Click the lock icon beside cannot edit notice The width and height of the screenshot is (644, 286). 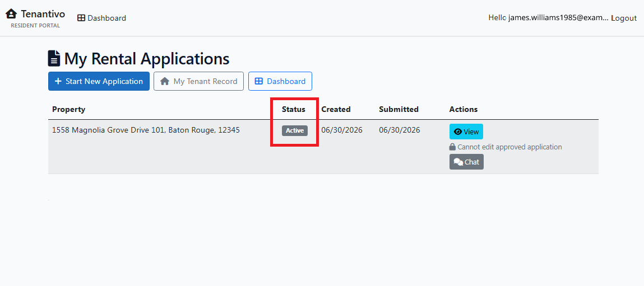453,147
